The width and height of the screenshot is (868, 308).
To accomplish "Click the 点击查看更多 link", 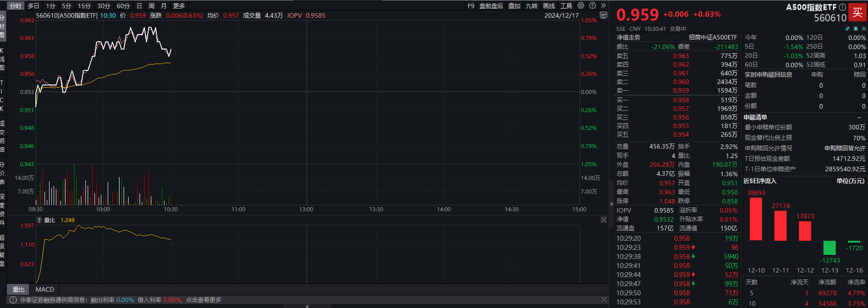I will pyautogui.click(x=204, y=300).
